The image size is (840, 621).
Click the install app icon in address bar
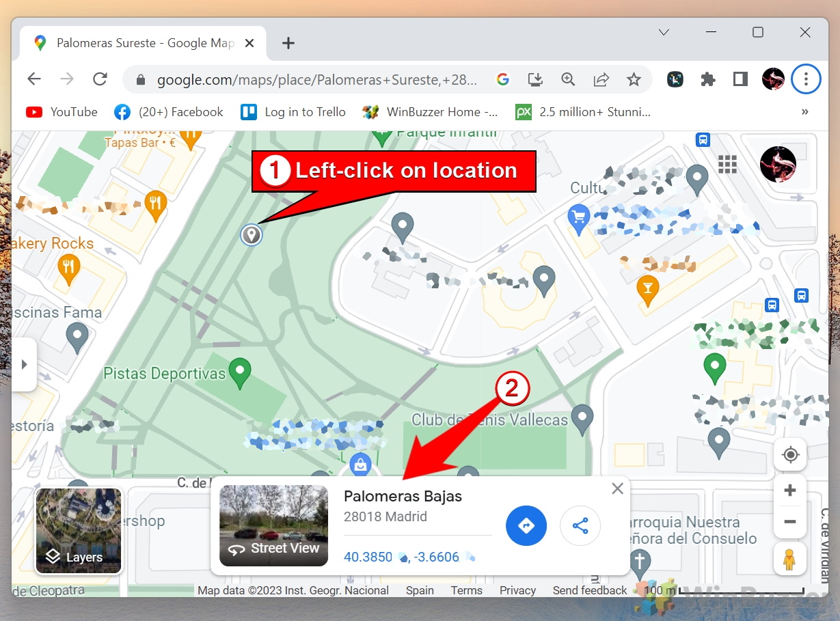(x=536, y=79)
